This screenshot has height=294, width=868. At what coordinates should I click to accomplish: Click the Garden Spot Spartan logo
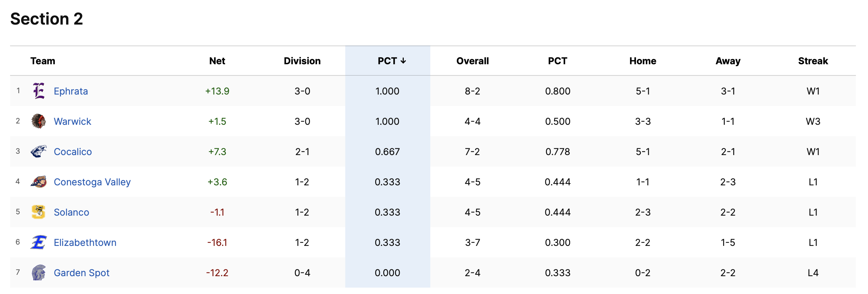pyautogui.click(x=39, y=272)
